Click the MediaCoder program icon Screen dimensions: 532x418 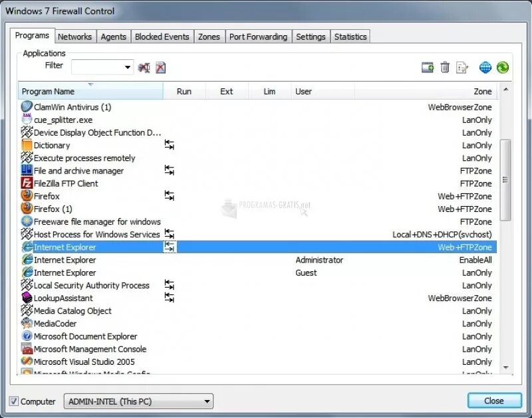point(27,324)
